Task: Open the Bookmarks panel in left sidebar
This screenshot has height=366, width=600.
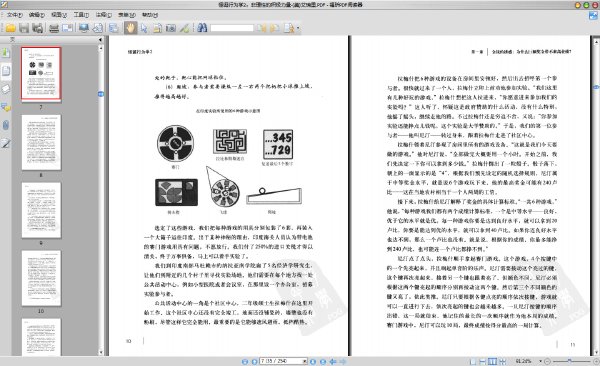Action: [x=6, y=52]
